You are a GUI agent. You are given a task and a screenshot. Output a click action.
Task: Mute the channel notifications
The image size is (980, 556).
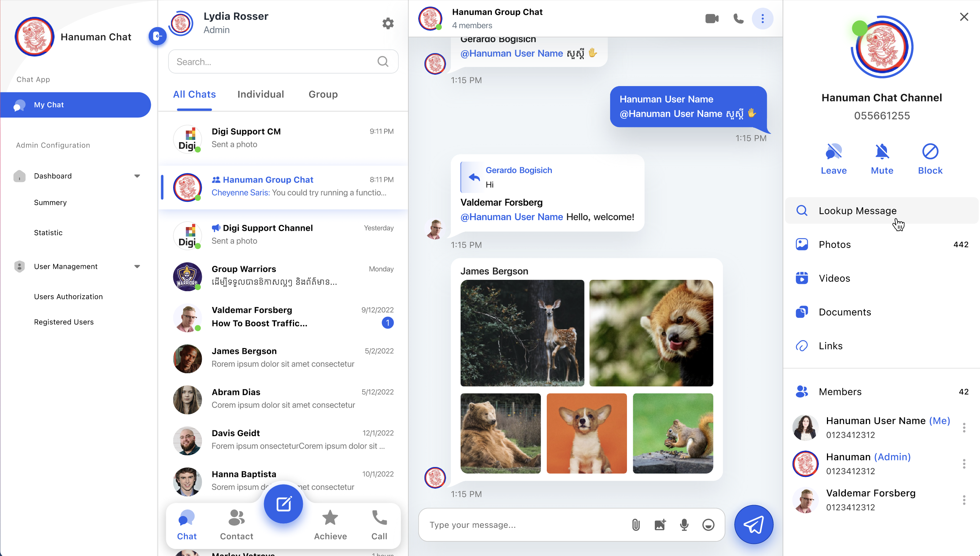point(882,159)
